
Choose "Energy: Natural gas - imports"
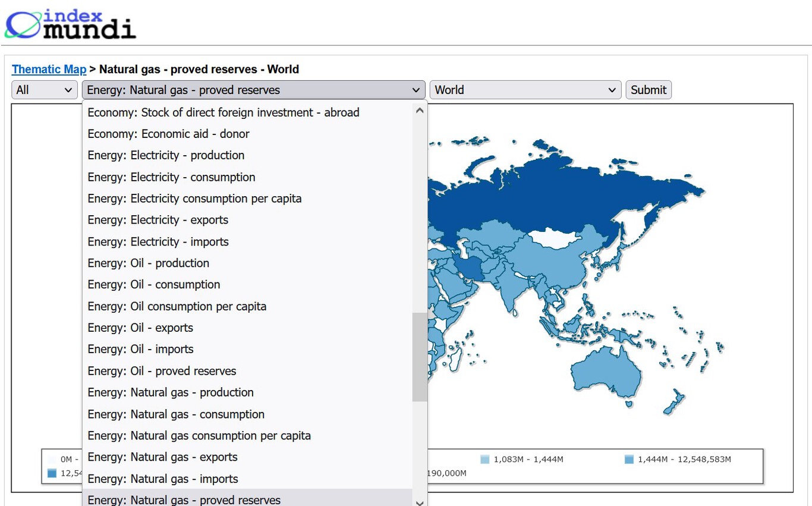(x=163, y=479)
